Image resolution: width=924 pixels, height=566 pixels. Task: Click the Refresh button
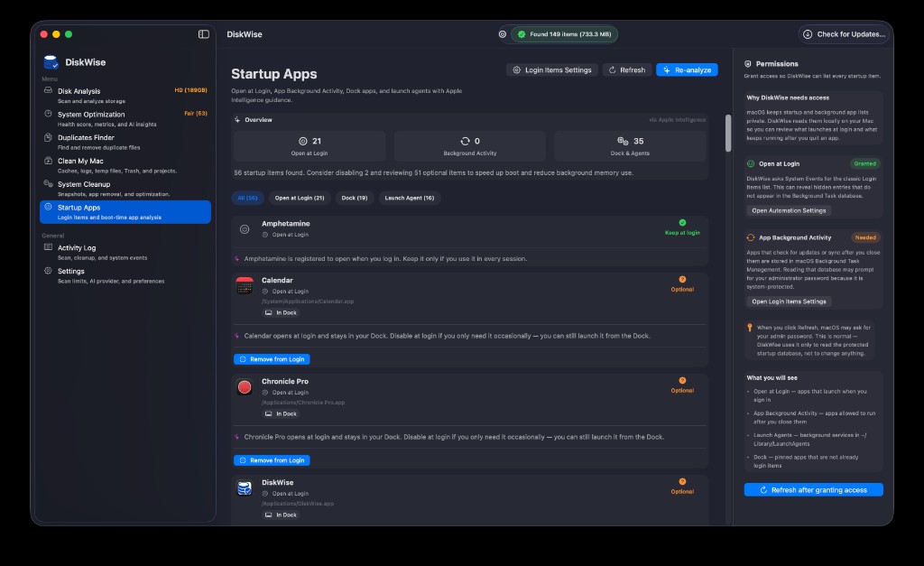pyautogui.click(x=627, y=70)
